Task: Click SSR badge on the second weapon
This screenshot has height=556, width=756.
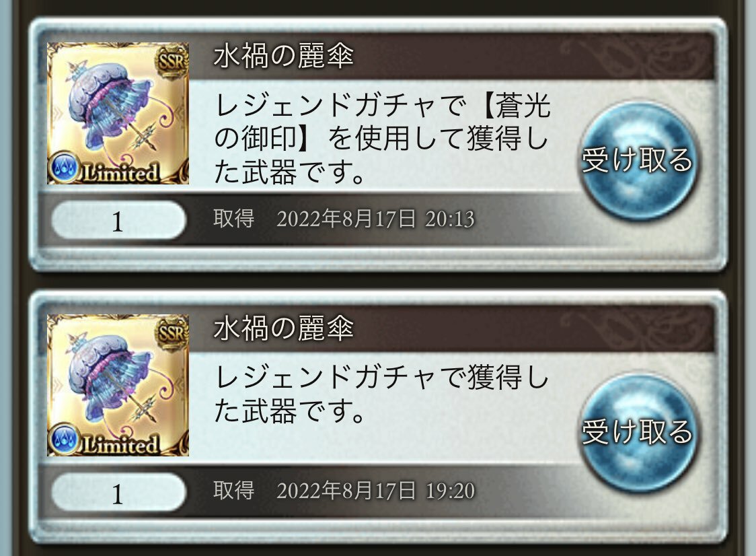Action: click(x=172, y=332)
